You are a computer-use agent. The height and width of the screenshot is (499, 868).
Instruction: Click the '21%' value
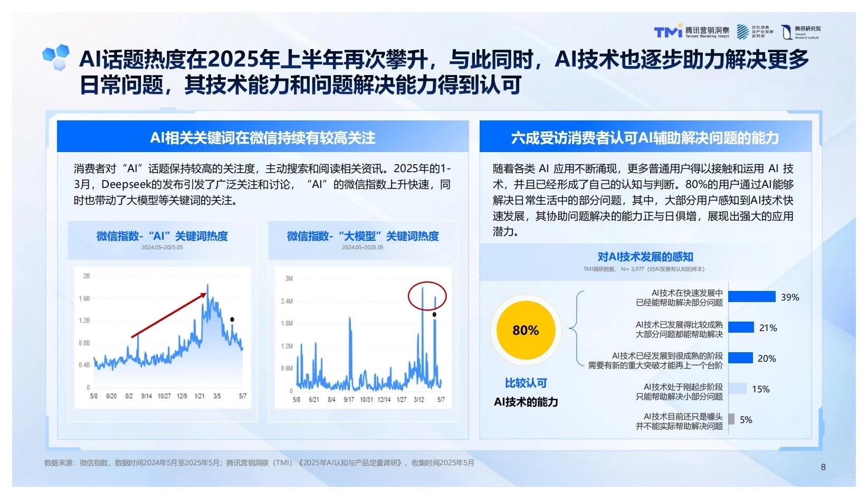[x=768, y=328]
